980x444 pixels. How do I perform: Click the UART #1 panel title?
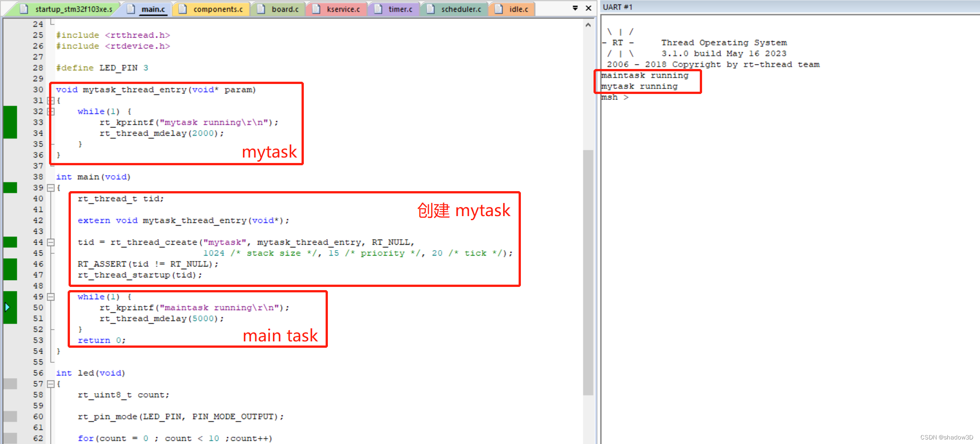pyautogui.click(x=617, y=7)
